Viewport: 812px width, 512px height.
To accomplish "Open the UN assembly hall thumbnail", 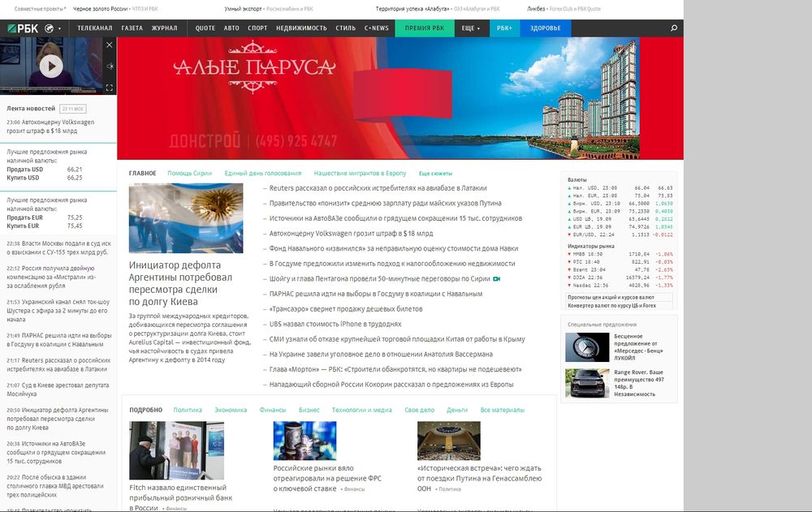I will pyautogui.click(x=448, y=441).
